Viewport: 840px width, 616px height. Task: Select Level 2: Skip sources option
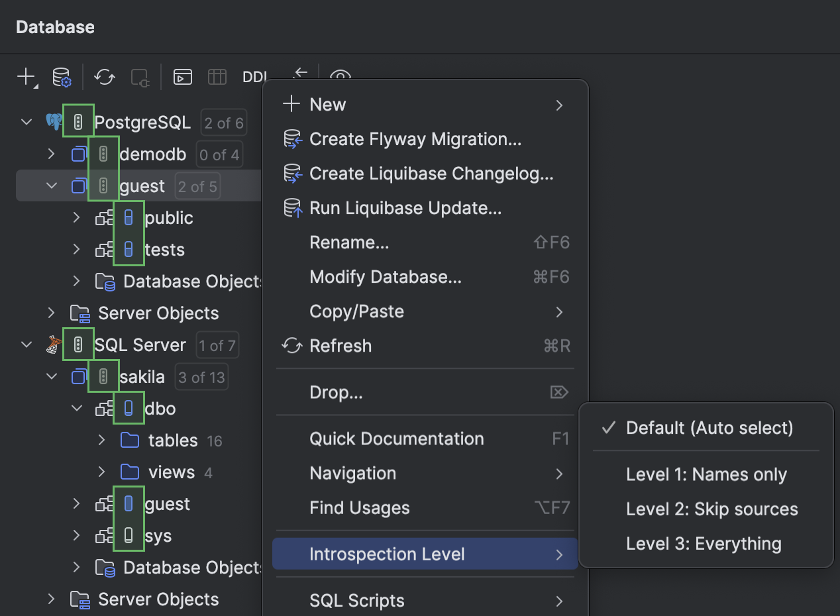(711, 509)
